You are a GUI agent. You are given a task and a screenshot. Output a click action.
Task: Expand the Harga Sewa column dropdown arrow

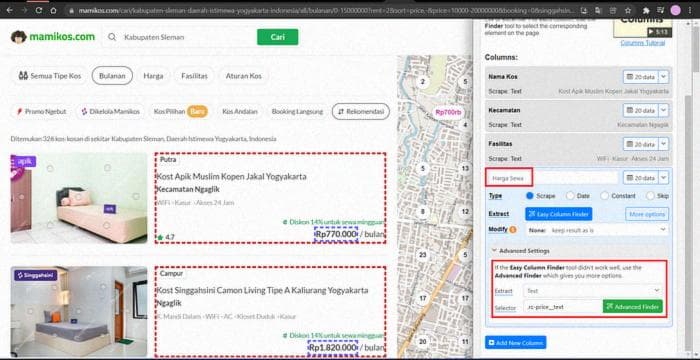tap(663, 177)
